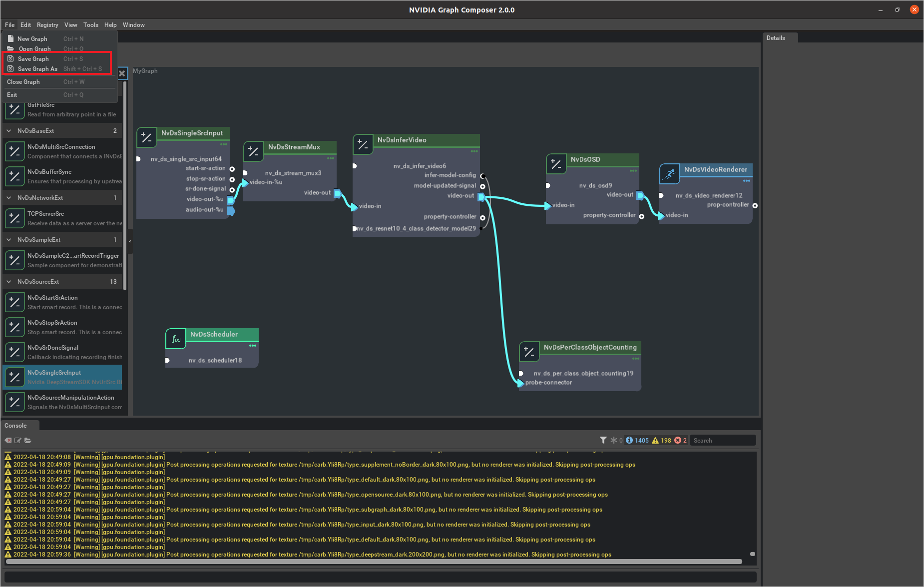The width and height of the screenshot is (924, 587).
Task: Click the NvDsVideoRenderer node icon
Action: coord(669,174)
